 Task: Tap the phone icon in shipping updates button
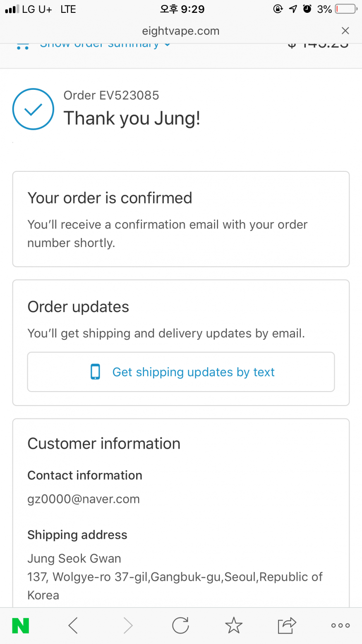tap(95, 372)
